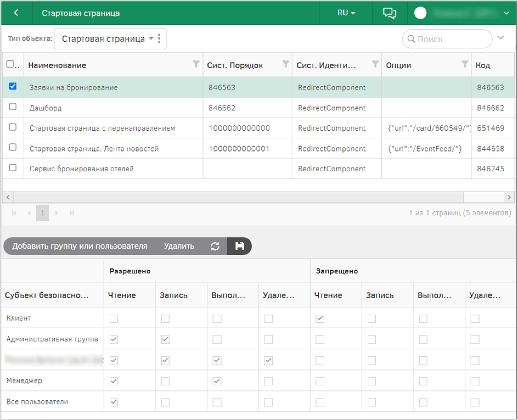The image size is (518, 420).
Task: Click the Дашборд name cell
Action: pos(113,108)
